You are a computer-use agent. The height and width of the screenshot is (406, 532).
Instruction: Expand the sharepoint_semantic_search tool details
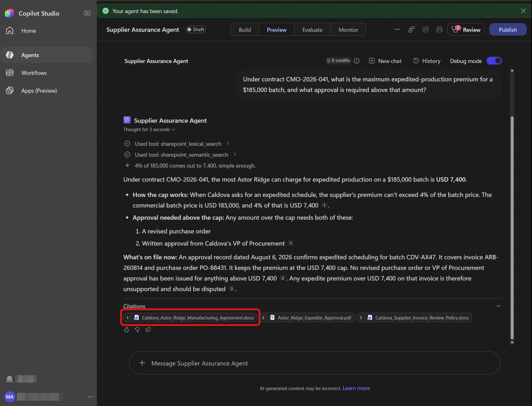235,154
